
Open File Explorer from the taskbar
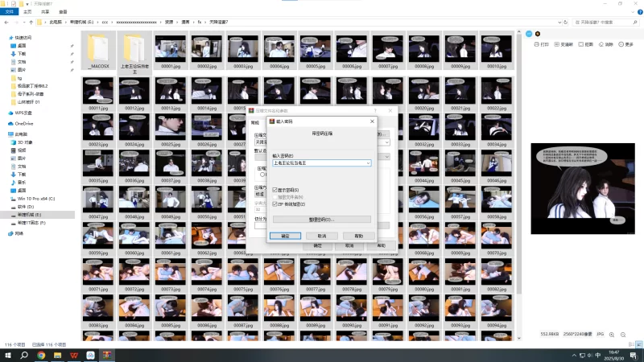(57, 355)
